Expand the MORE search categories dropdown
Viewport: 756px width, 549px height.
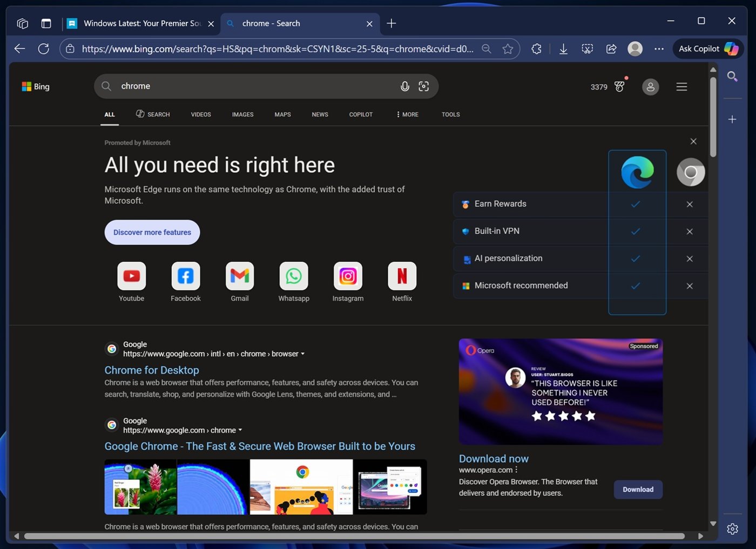(407, 114)
